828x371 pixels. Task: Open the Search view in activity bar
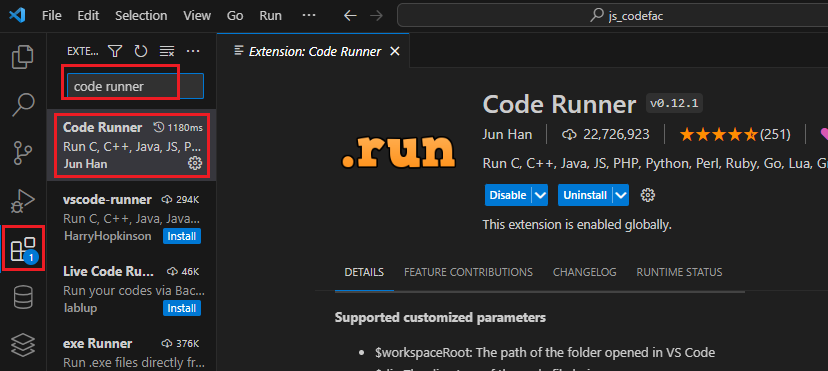tap(23, 104)
